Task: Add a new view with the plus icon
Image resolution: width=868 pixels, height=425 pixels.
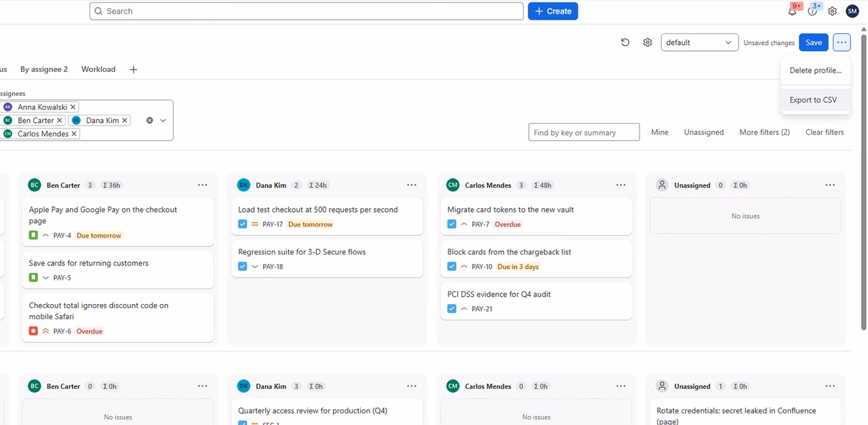Action: tap(134, 69)
